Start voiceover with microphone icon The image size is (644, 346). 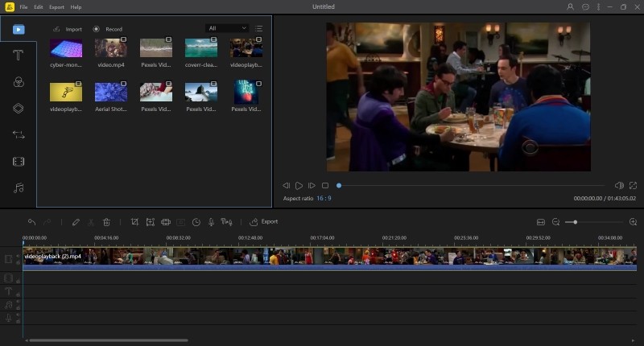[211, 222]
